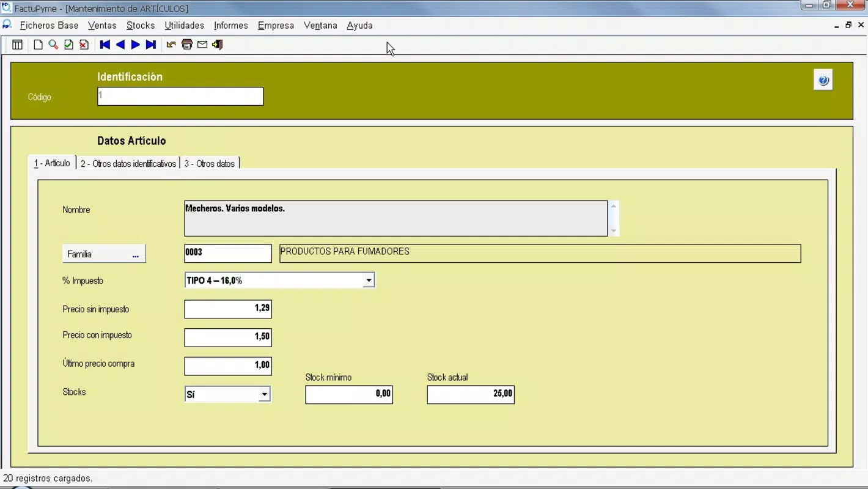Click the Precio sin impuesto field
This screenshot has height=489, width=868.
pos(228,309)
